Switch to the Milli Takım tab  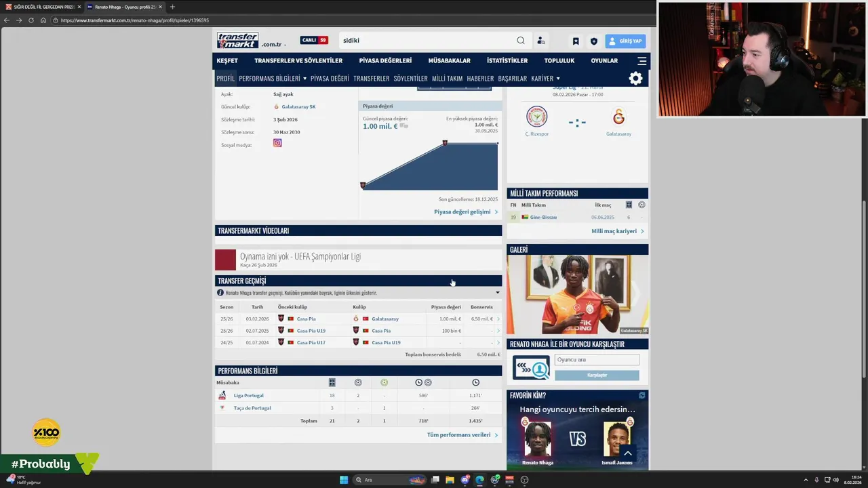tap(447, 79)
